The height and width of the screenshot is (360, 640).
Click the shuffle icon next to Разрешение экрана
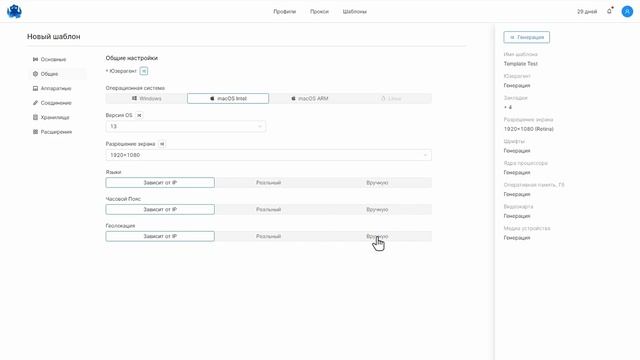click(x=162, y=144)
